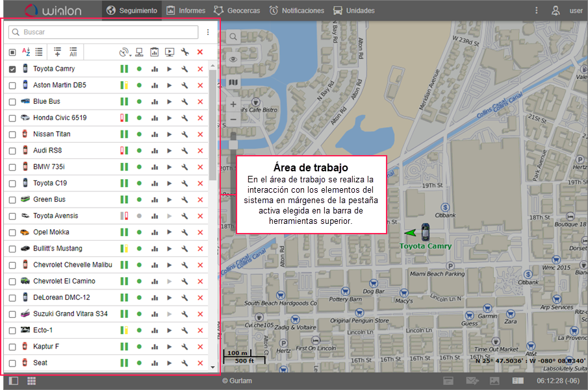588x390 pixels.
Task: Click the list view icon beside A-Z sort
Action: point(39,52)
